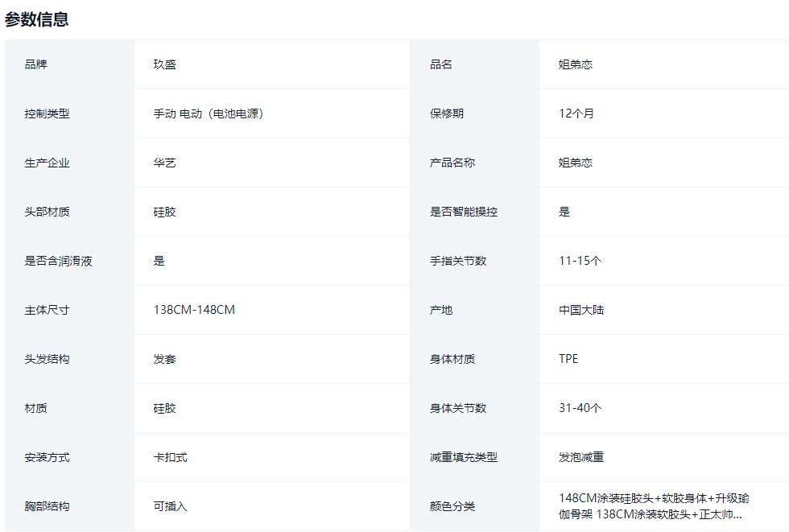
Task: Click the warranty value 12个月
Action: 576,113
